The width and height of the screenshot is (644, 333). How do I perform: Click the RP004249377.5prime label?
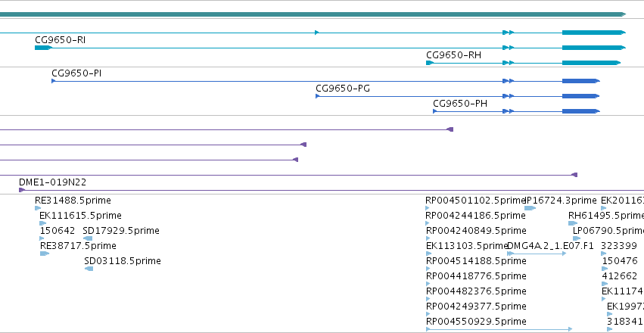pos(476,307)
